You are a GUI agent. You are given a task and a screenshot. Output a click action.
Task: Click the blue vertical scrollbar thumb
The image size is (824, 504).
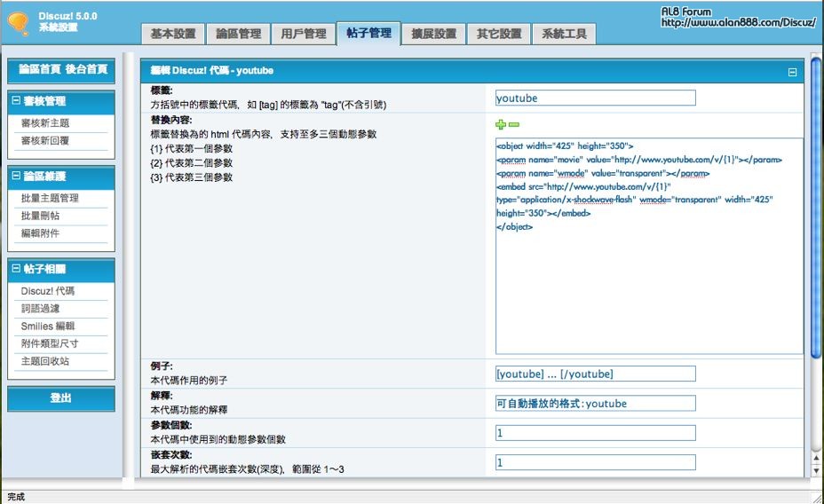pyautogui.click(x=816, y=208)
